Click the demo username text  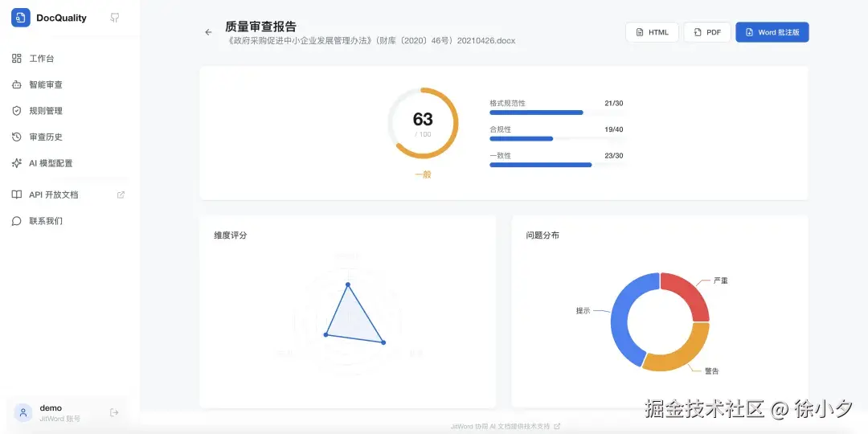51,408
